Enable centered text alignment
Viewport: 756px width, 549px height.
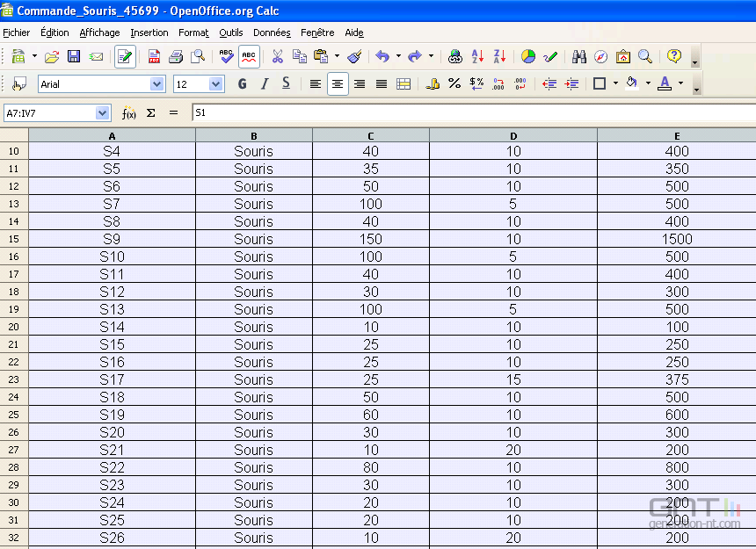pyautogui.click(x=338, y=83)
